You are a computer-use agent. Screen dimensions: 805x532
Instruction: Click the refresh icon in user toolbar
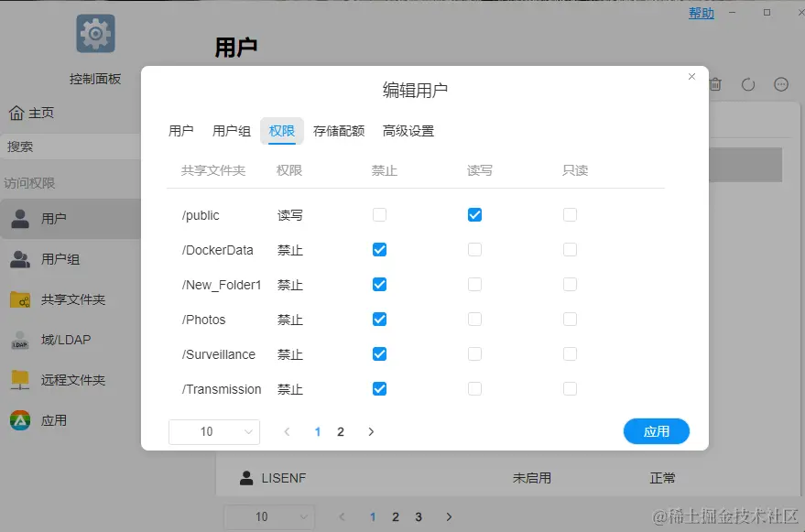[748, 84]
